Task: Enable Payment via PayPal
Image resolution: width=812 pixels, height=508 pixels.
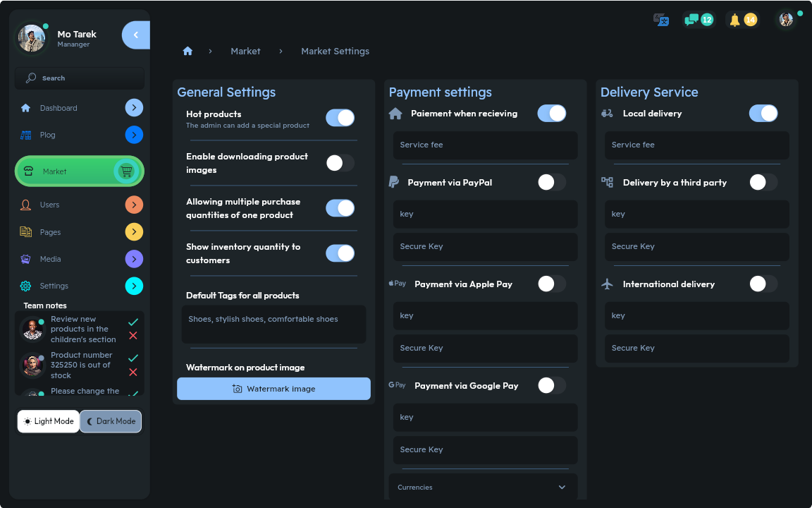Action: coord(552,182)
